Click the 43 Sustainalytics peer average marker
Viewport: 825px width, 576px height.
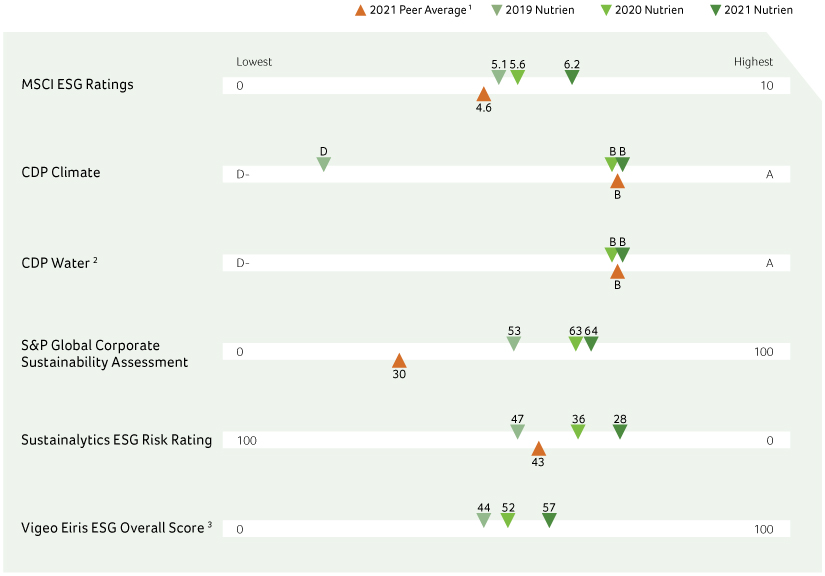click(x=538, y=448)
